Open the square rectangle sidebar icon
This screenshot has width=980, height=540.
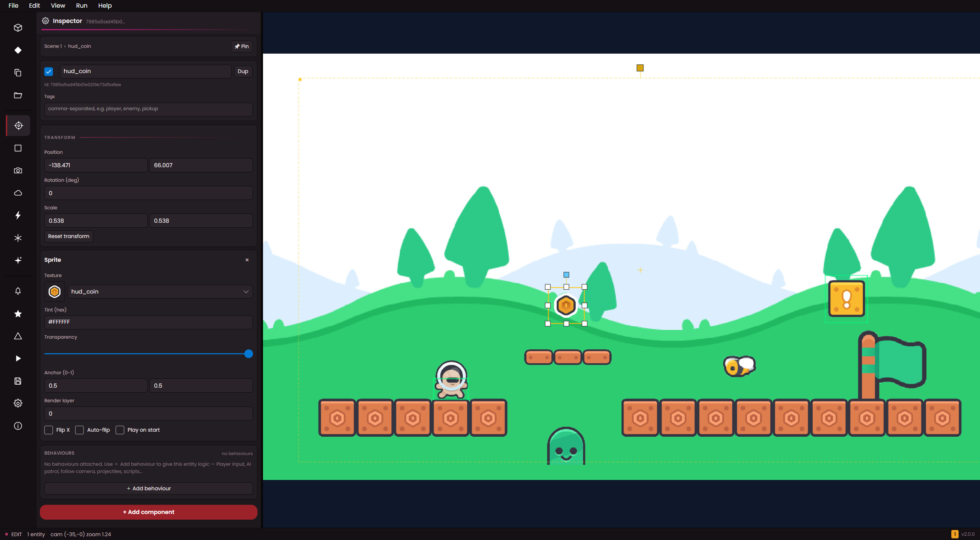[18, 148]
